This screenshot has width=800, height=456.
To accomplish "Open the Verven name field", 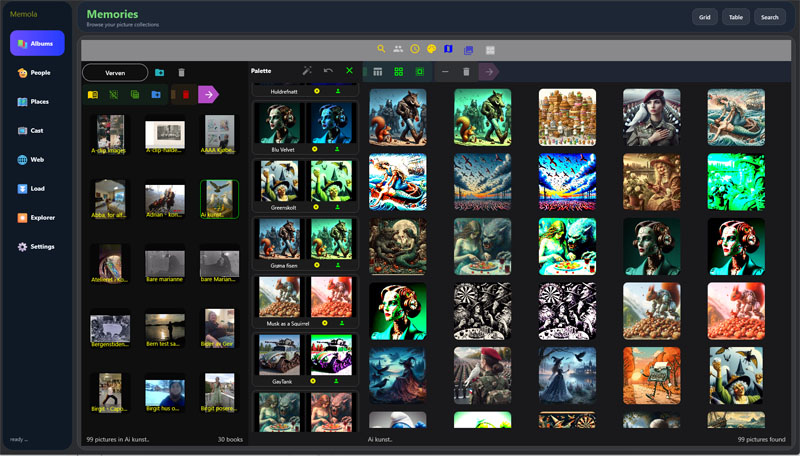I will [x=115, y=73].
